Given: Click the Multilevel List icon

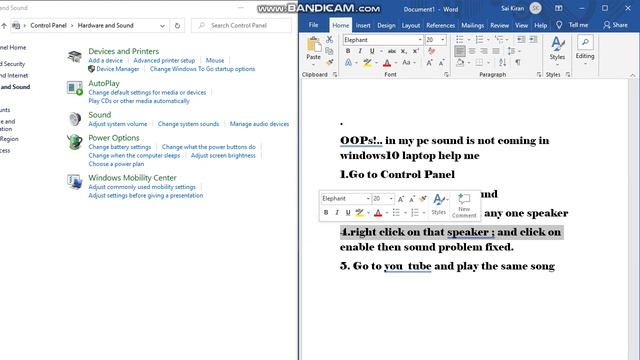Looking at the screenshot, I should coord(499,40).
